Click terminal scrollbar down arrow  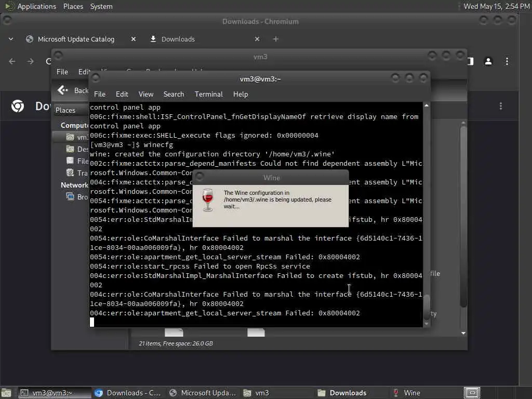tap(427, 324)
